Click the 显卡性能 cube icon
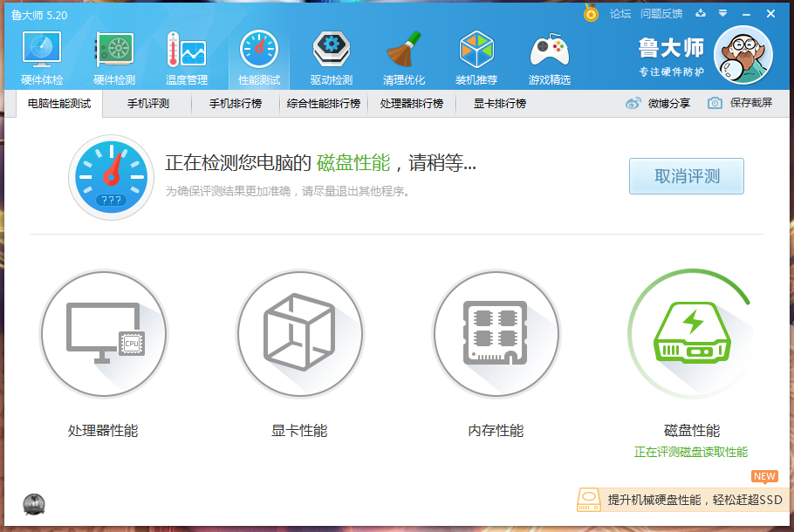Viewport: 794px width, 532px height. (300, 332)
